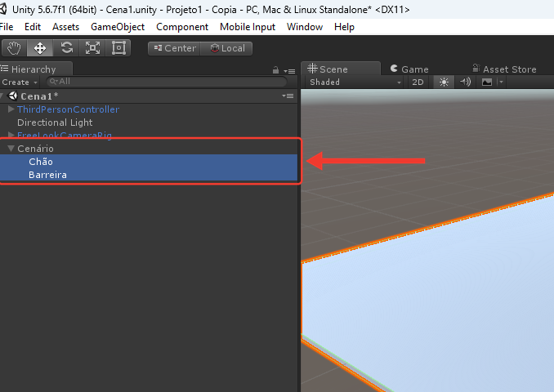Open the Edit menu
This screenshot has width=554, height=392.
pos(33,27)
